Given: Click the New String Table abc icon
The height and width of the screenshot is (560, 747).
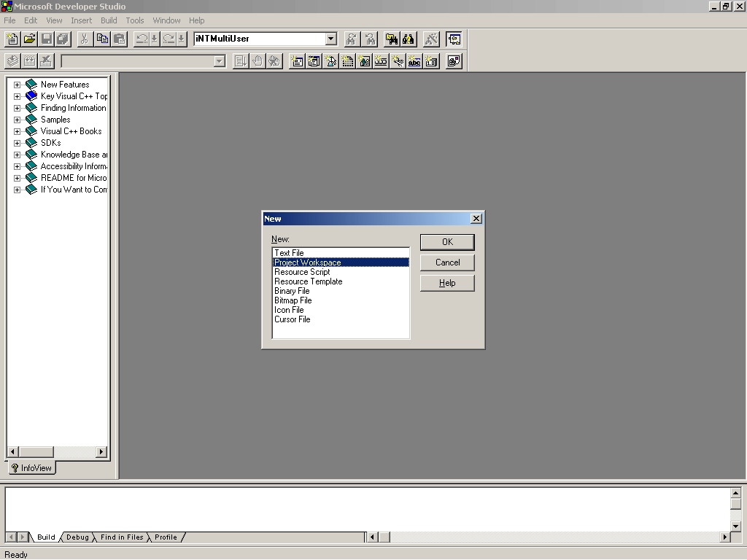Looking at the screenshot, I should [414, 61].
